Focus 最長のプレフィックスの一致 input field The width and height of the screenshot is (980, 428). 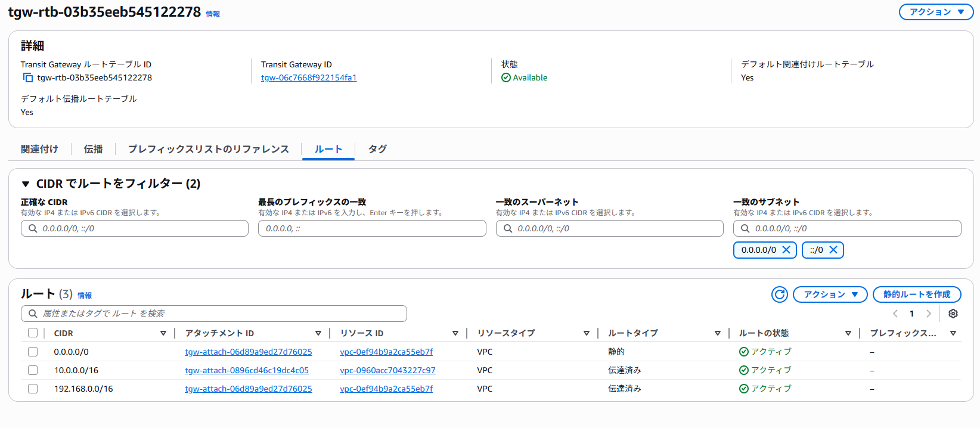372,228
